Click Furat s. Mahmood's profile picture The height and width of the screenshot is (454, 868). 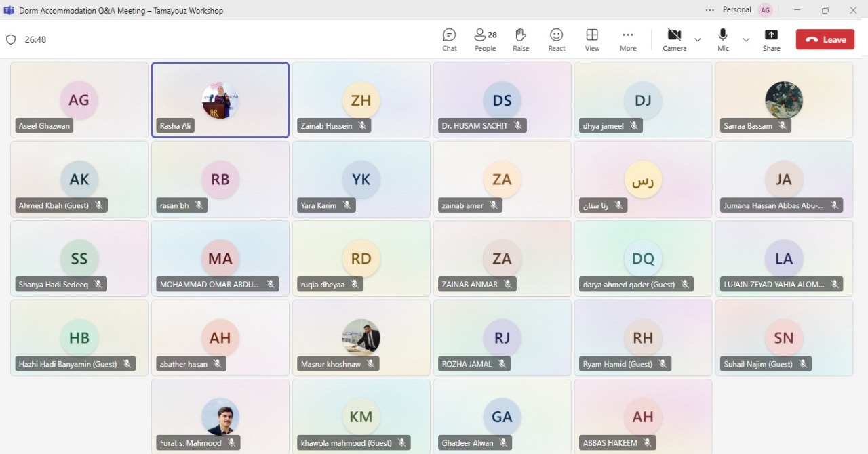(220, 417)
